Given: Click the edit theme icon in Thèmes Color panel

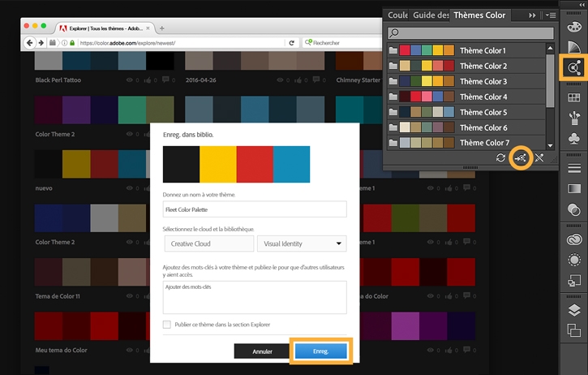Looking at the screenshot, I should pyautogui.click(x=539, y=158).
